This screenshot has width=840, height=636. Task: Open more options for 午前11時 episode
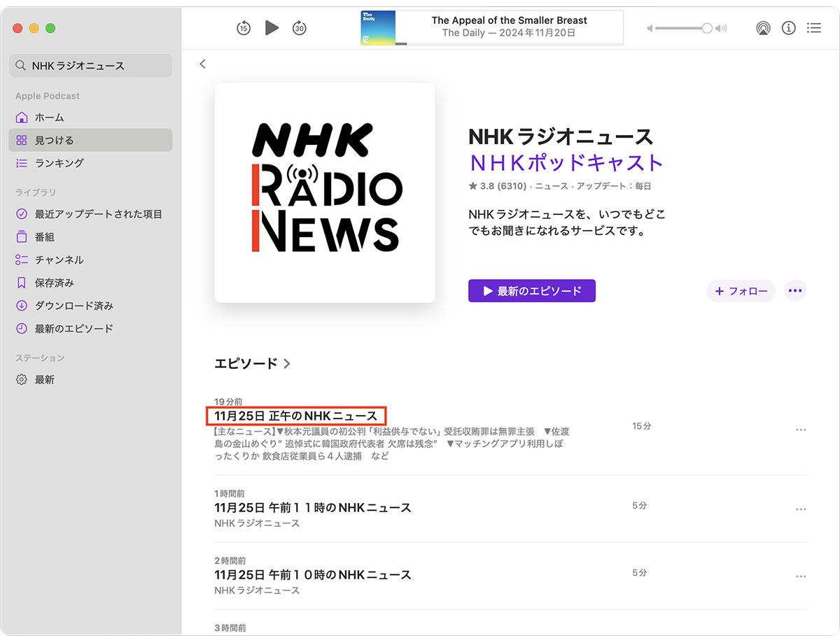[801, 509]
